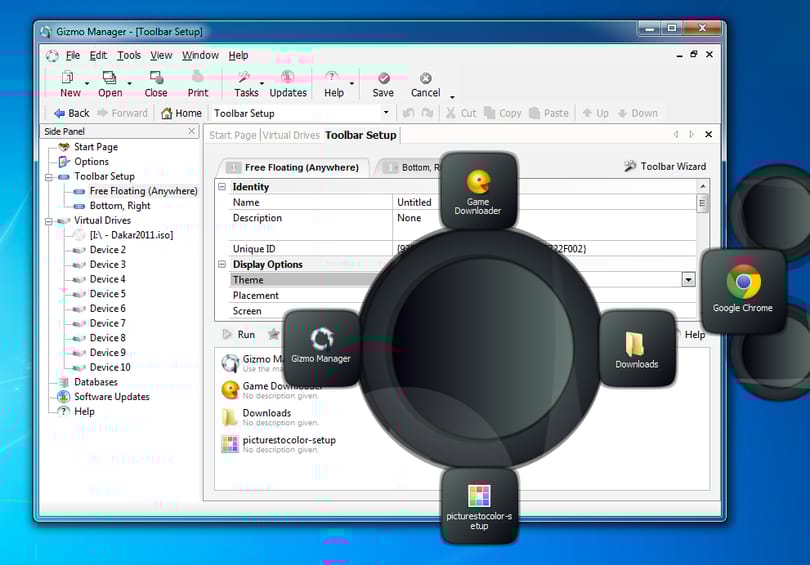The height and width of the screenshot is (565, 810).
Task: Move item Up with arrow button
Action: pos(595,113)
